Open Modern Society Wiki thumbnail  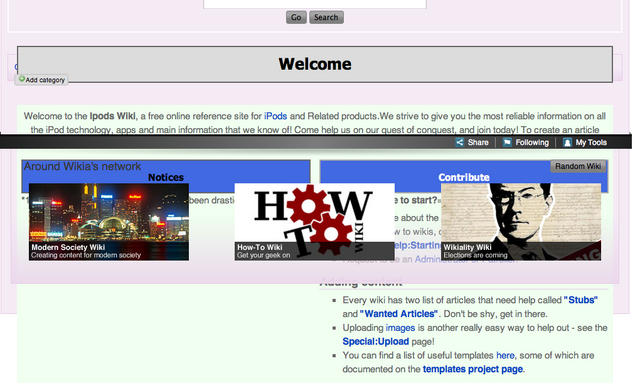pos(109,222)
